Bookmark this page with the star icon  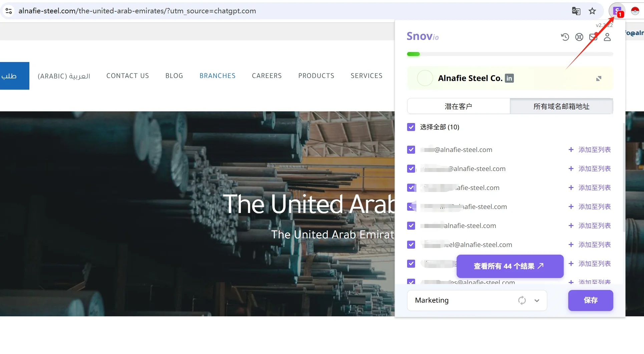pos(592,11)
